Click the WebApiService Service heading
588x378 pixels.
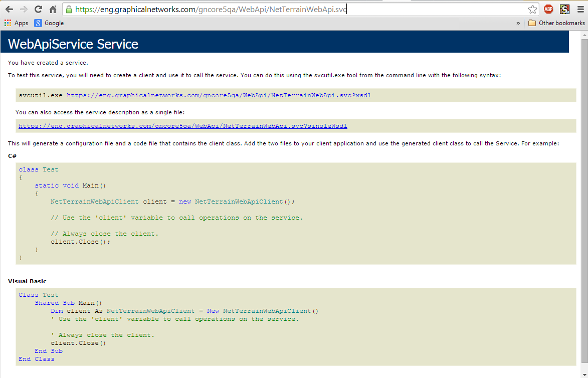tap(73, 44)
